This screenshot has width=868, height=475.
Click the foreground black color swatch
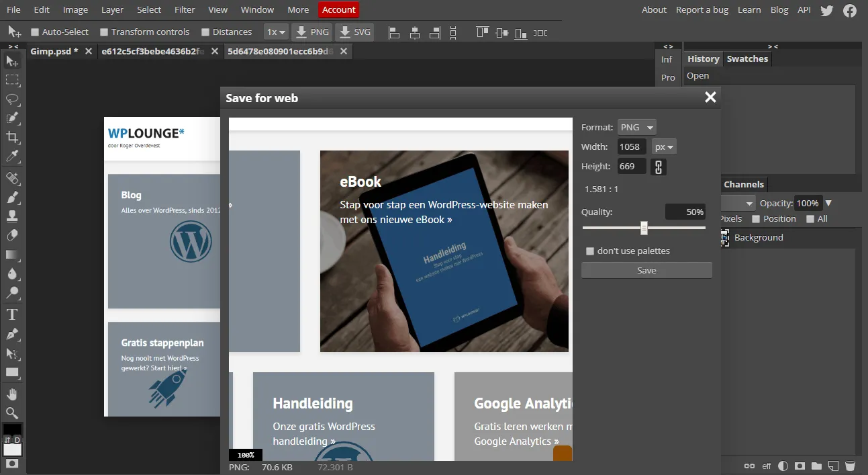12,430
